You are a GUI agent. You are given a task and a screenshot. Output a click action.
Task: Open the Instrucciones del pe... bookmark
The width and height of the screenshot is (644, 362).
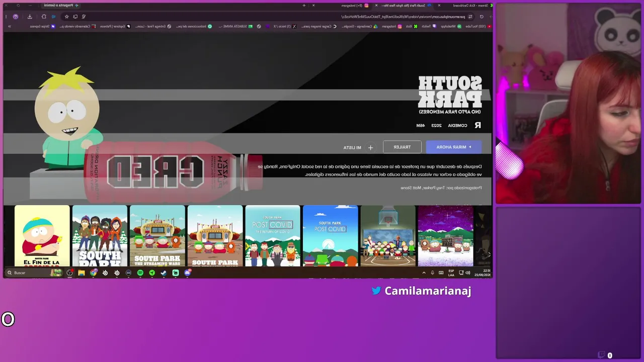(193, 26)
